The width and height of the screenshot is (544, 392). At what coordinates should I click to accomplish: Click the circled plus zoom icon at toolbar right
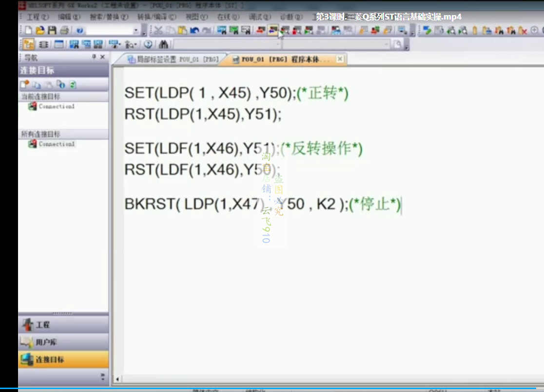[534, 31]
